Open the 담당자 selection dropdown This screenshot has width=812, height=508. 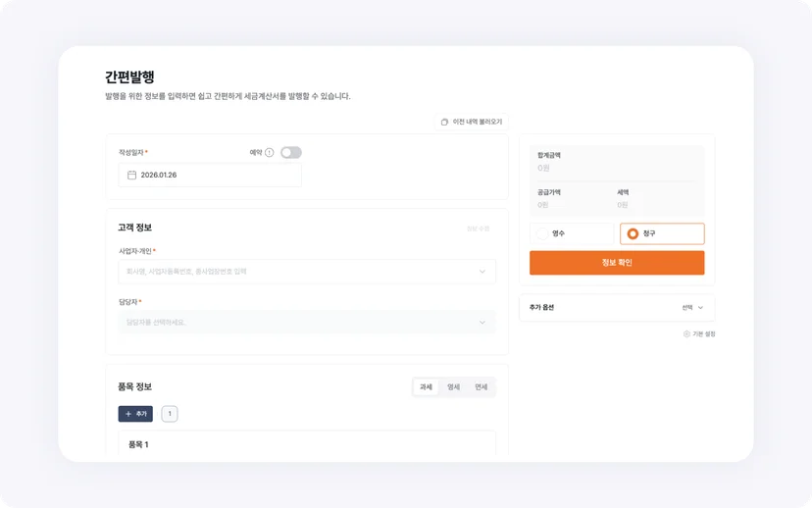(307, 322)
